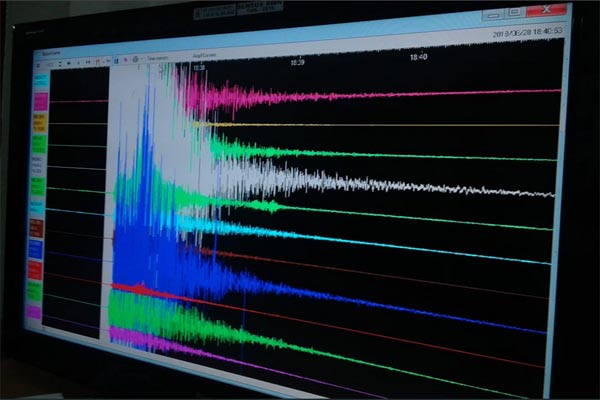
Task: Select the yellow channel label in the sidebar
Action: pyautogui.click(x=39, y=122)
